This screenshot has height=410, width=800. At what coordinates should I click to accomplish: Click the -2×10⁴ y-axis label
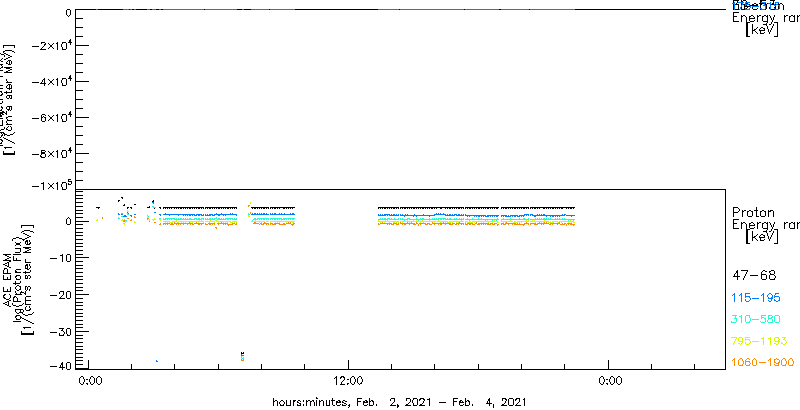(52, 45)
